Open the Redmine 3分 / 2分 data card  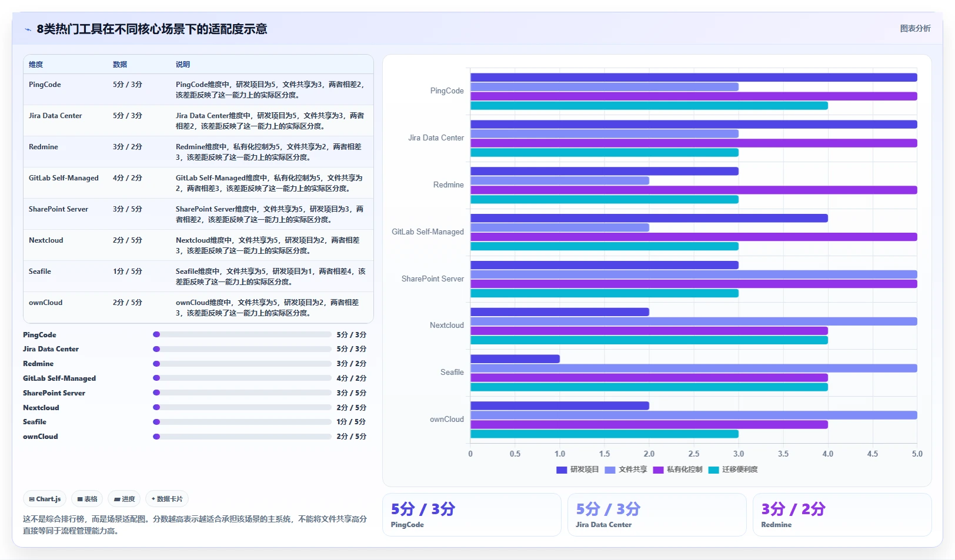pos(842,515)
